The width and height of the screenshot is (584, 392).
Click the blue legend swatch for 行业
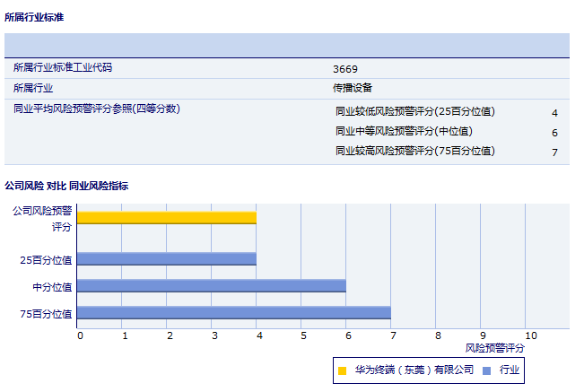(485, 370)
